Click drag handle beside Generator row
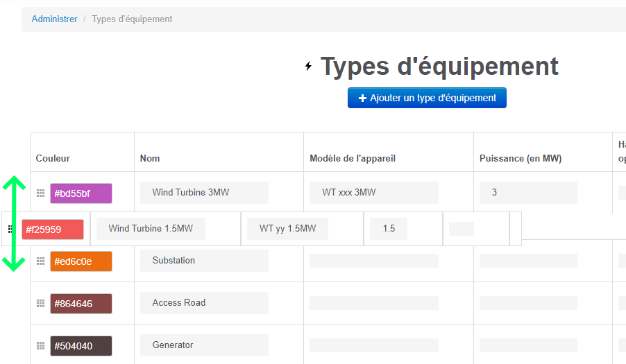This screenshot has height=364, width=626. coord(40,345)
